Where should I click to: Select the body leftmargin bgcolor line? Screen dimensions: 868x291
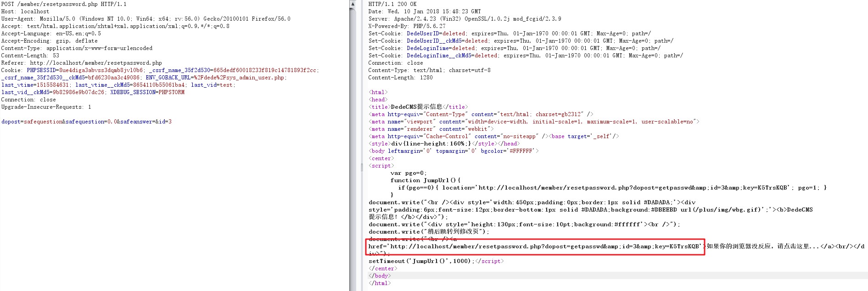click(454, 151)
